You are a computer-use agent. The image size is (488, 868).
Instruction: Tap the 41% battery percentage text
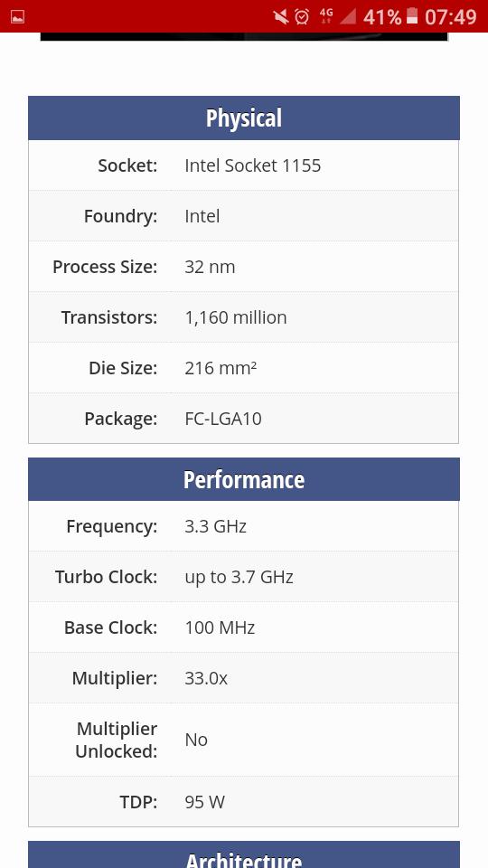[x=382, y=17]
